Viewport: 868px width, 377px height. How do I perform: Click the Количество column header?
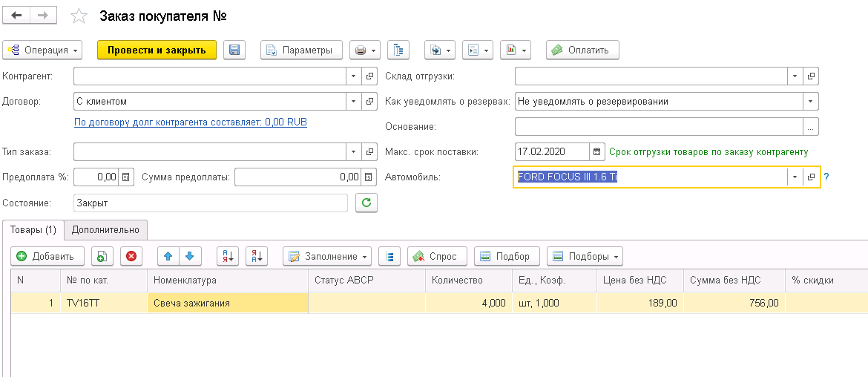(x=469, y=281)
